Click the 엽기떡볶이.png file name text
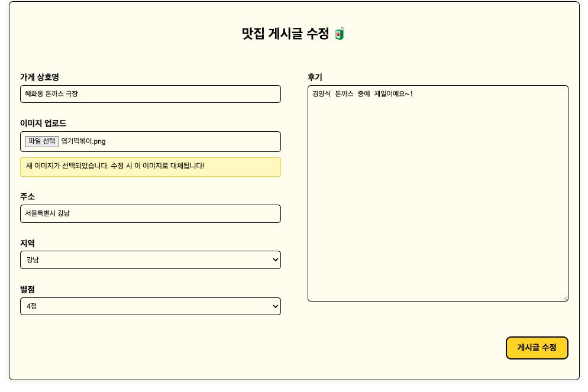Viewport: 588px width, 392px height. point(83,141)
